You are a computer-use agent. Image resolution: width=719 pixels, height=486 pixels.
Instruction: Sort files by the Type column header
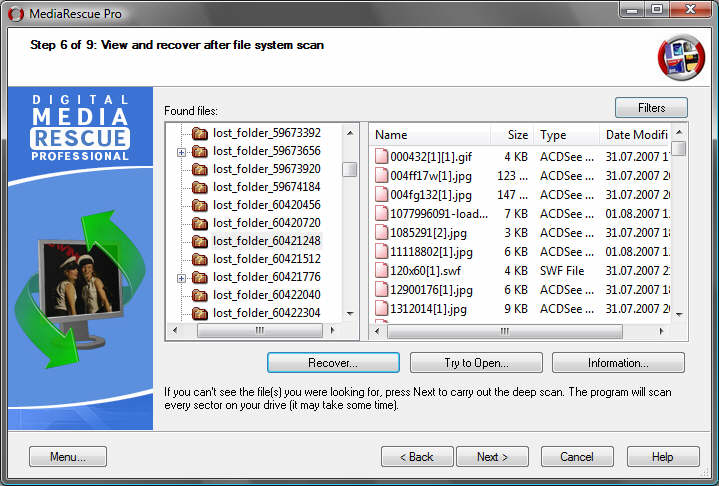click(565, 135)
